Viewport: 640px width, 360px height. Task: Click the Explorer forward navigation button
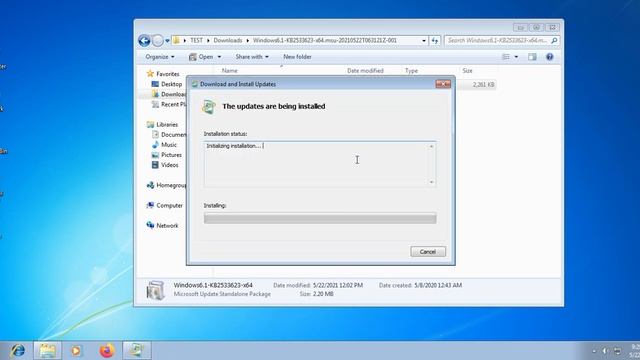(158, 40)
